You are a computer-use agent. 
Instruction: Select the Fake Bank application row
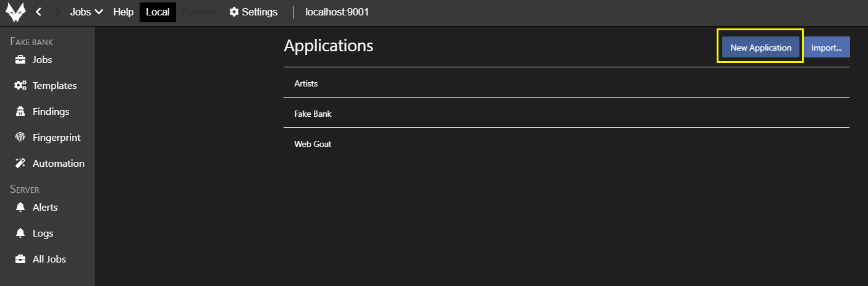coord(567,114)
